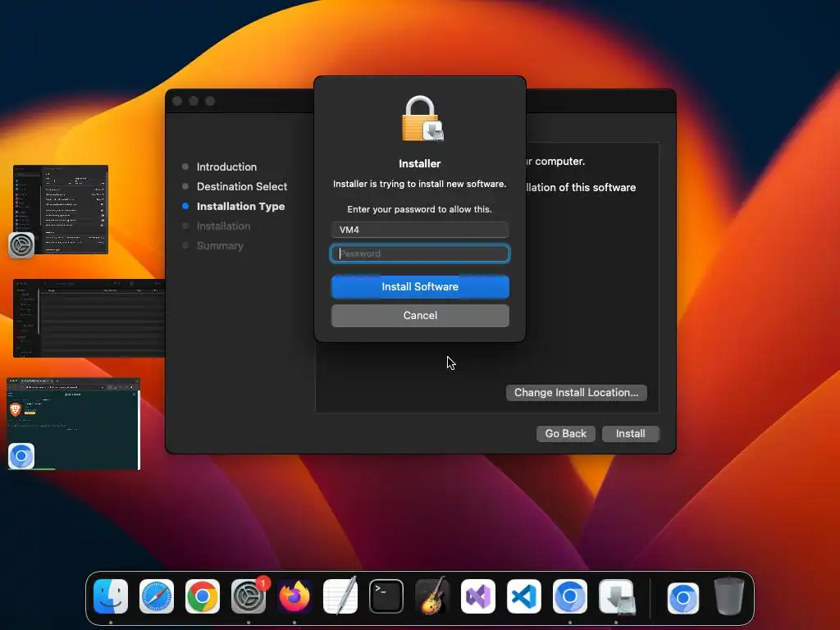This screenshot has width=840, height=630.
Task: Cancel the password authentication dialog
Action: [x=420, y=316]
